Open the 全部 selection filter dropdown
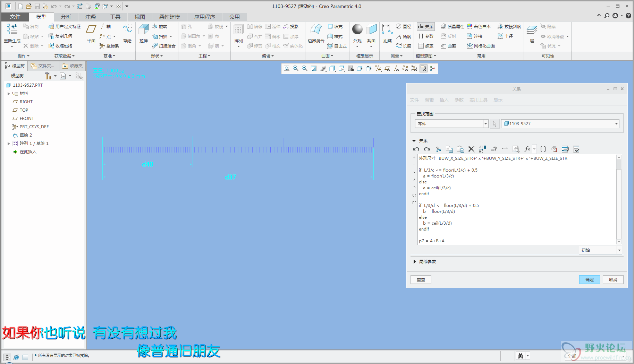 click(623, 356)
